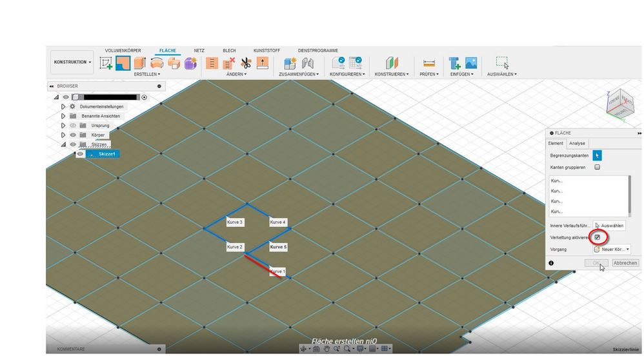Screen dimensions: 644x356
Task: Open the KONSTRUKTION workspace dropdown
Action: [72, 63]
